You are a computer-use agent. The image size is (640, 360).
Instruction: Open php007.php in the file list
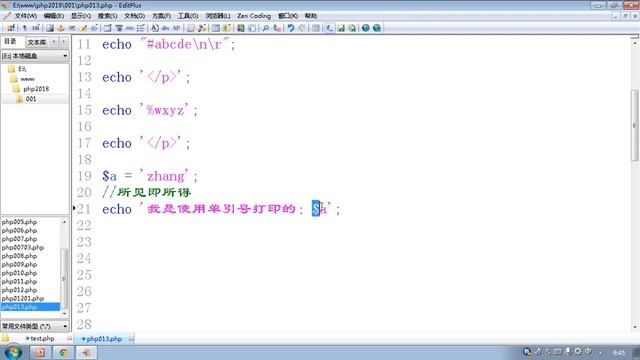pyautogui.click(x=19, y=239)
